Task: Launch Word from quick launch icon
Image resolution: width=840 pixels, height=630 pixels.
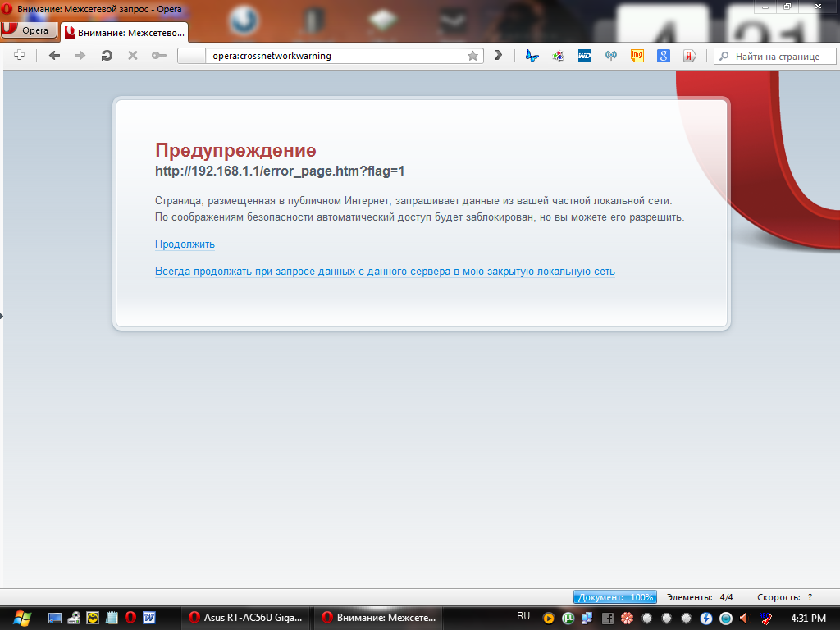Action: pyautogui.click(x=149, y=618)
